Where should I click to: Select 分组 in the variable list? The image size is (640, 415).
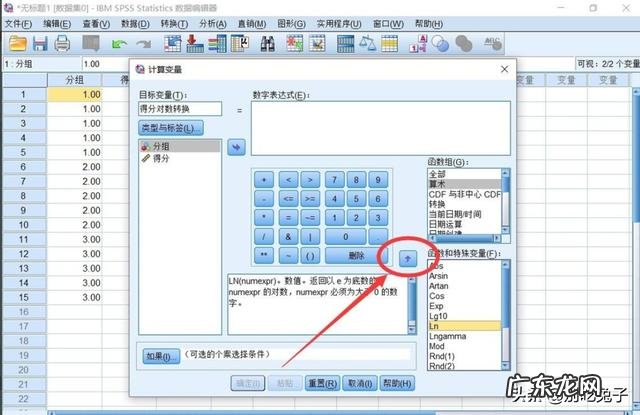180,146
